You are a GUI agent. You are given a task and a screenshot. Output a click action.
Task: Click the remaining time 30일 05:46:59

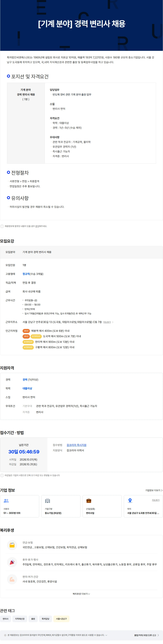tap(24, 452)
